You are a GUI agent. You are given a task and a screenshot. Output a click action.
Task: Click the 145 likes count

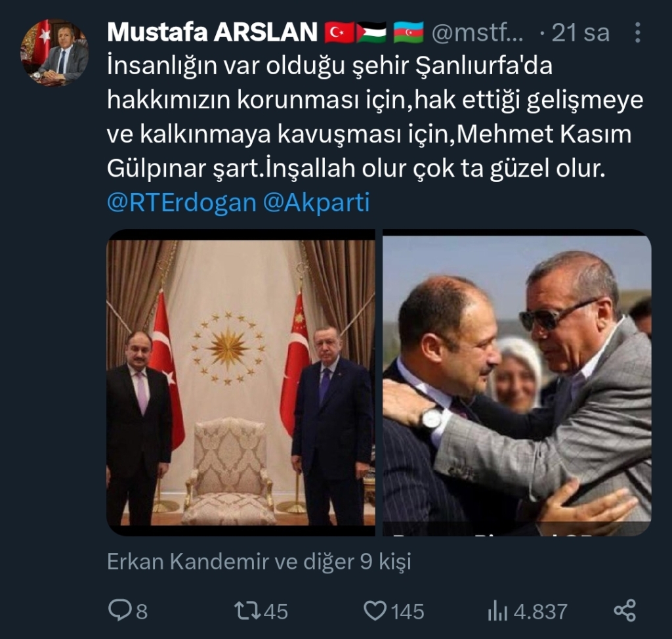pyautogui.click(x=407, y=611)
